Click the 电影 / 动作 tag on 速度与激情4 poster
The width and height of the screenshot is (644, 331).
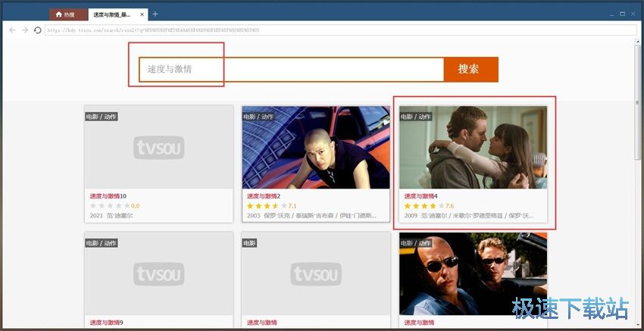point(416,117)
